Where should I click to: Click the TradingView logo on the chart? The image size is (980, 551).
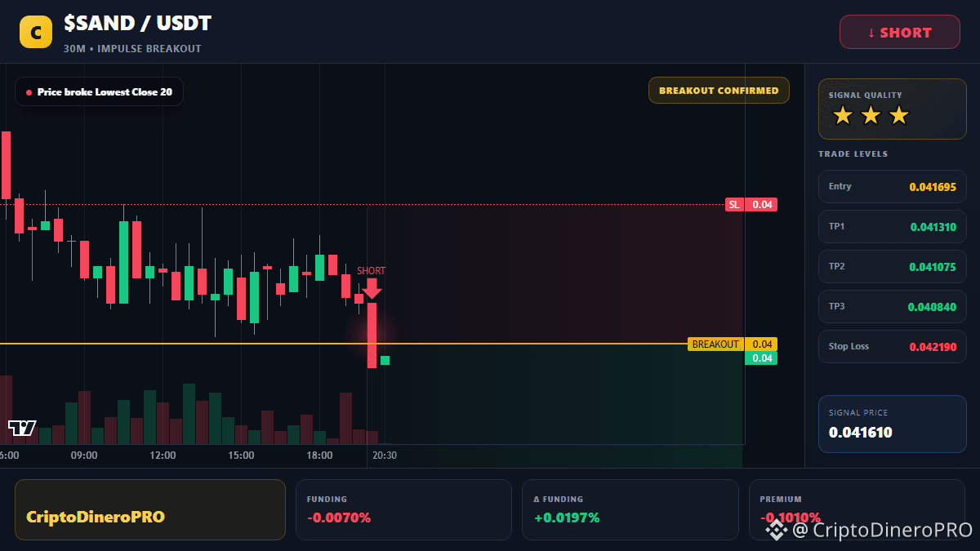tap(22, 428)
